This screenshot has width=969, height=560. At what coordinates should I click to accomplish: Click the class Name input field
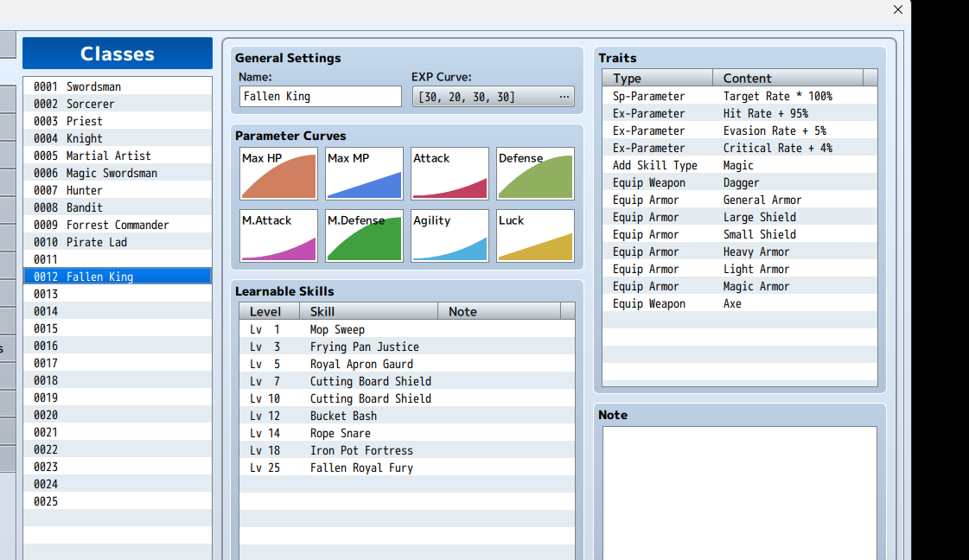(320, 97)
